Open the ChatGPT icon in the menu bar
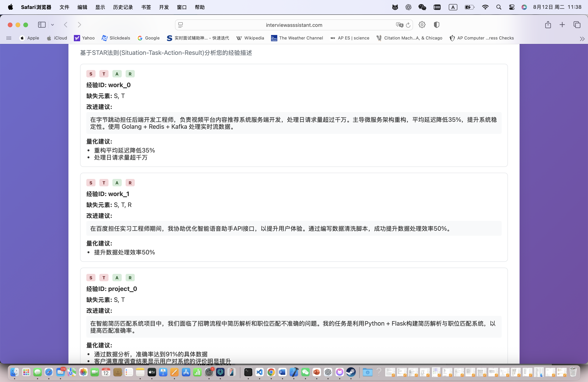The height and width of the screenshot is (382, 588). click(x=408, y=7)
